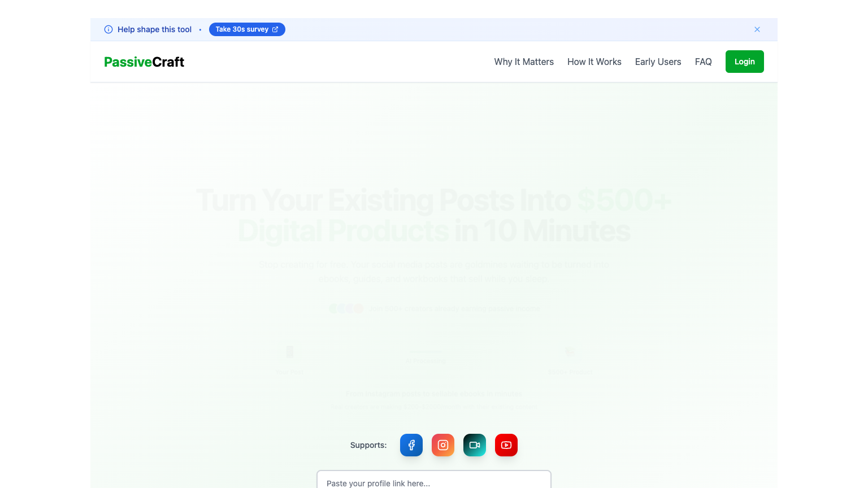Choose the video camera platform icon
The height and width of the screenshot is (488, 868).
475,445
